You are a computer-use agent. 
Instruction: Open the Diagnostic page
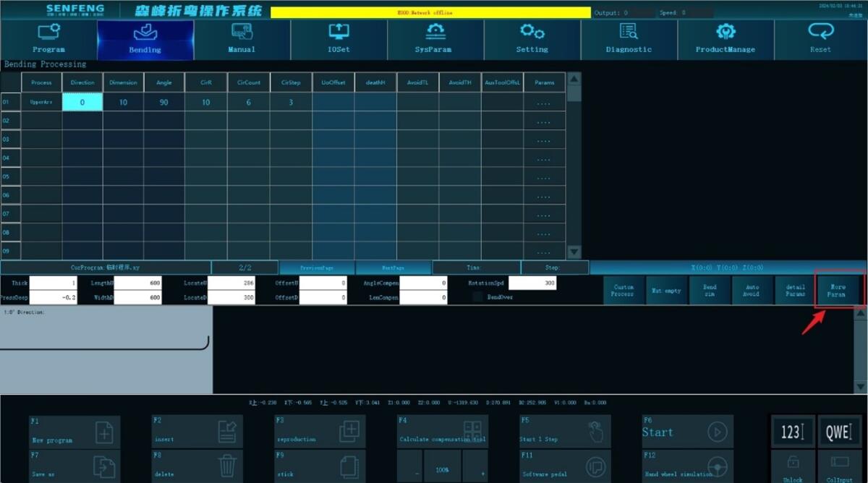[x=629, y=39]
